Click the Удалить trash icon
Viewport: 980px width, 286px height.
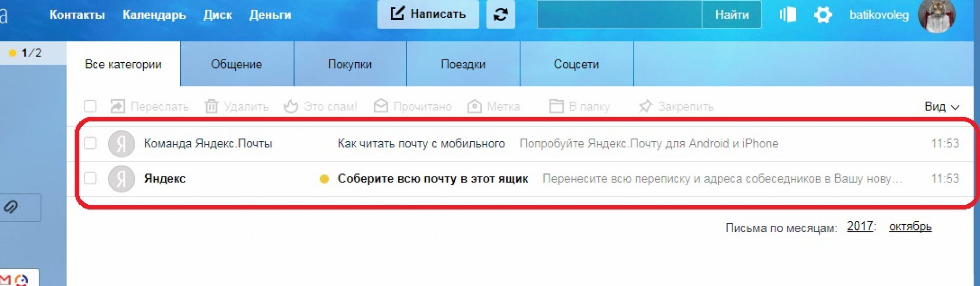coord(212,106)
